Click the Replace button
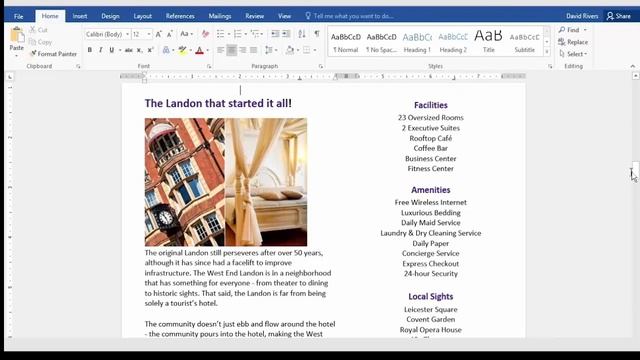Image resolution: width=640 pixels, height=360 pixels. coord(573,42)
